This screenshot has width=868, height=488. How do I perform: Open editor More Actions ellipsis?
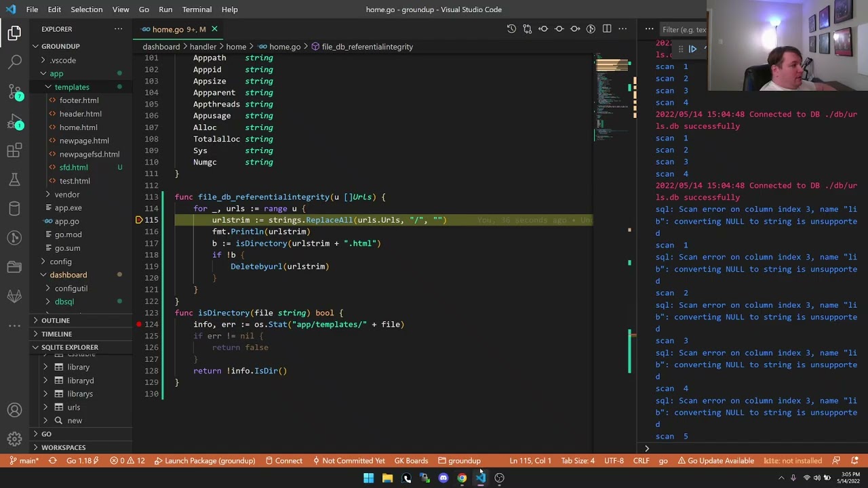[x=623, y=29]
